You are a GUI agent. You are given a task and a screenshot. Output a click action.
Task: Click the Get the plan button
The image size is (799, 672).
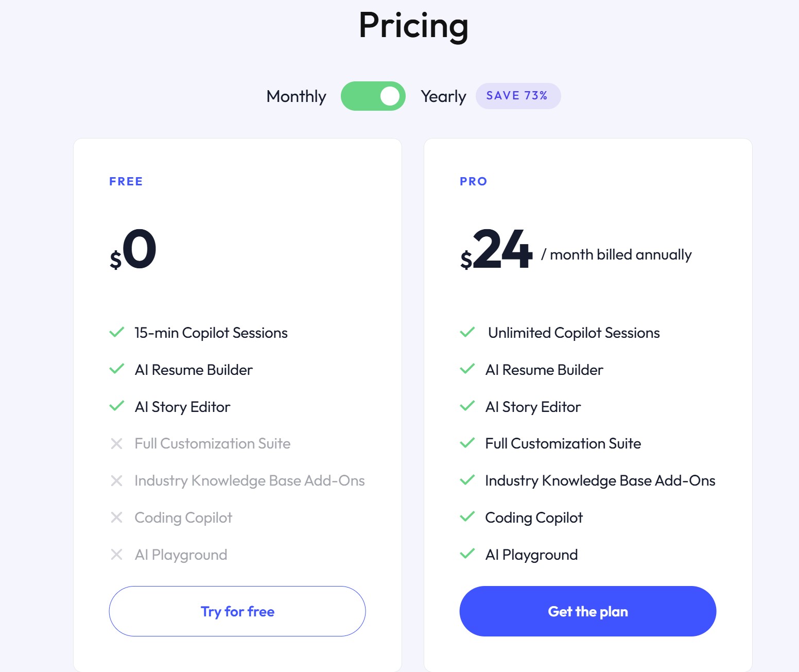[x=588, y=611]
